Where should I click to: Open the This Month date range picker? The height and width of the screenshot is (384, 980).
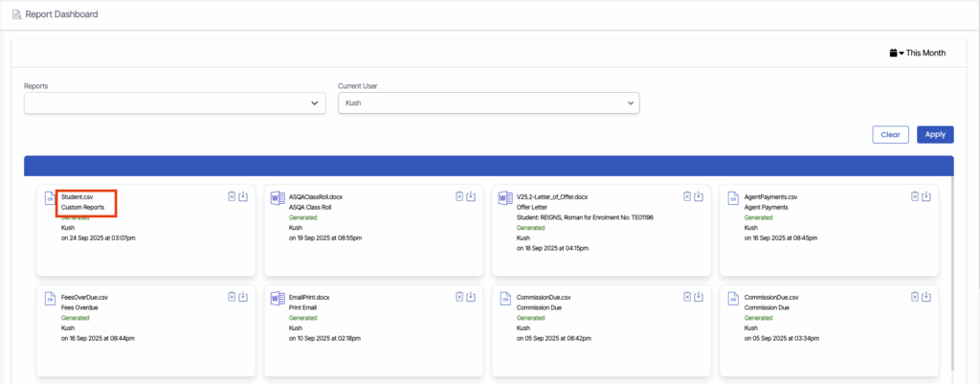[x=917, y=53]
